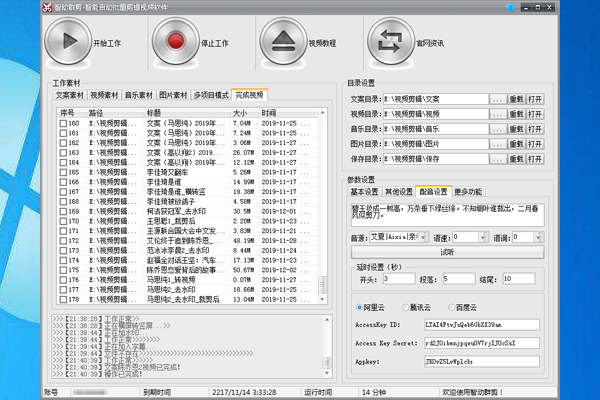Click the browse button for 音乐目录
This screenshot has width=600, height=400.
(498, 129)
